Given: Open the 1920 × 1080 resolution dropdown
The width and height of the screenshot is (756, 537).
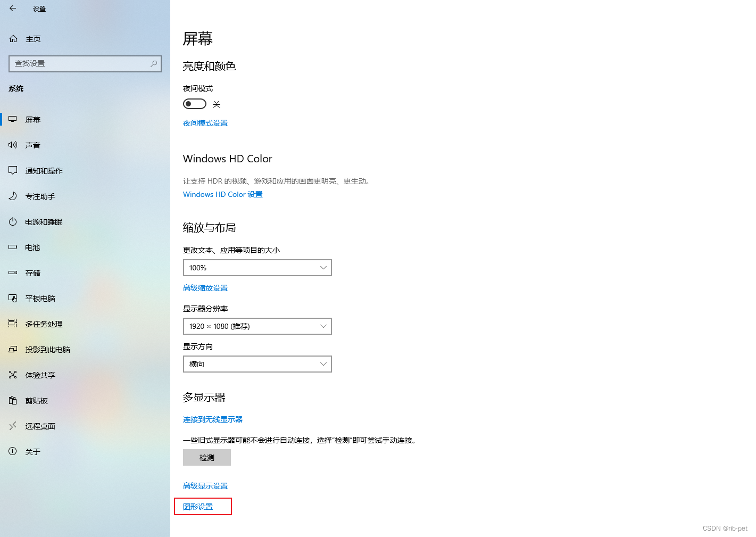Looking at the screenshot, I should (257, 326).
